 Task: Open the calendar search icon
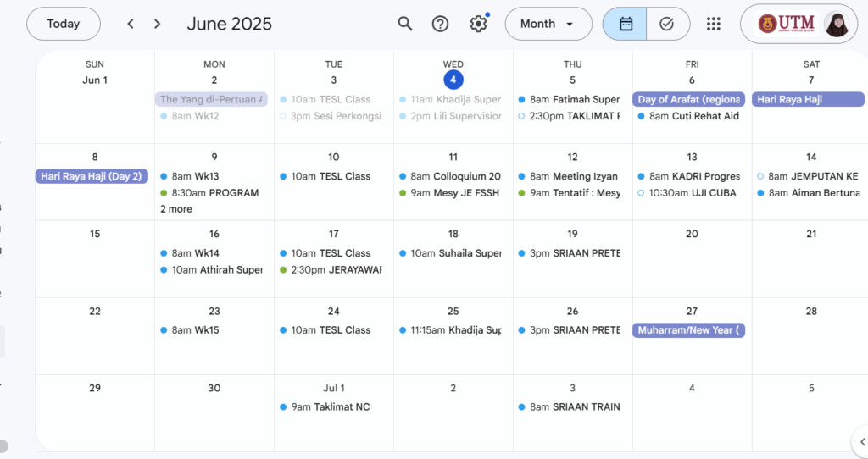point(405,24)
